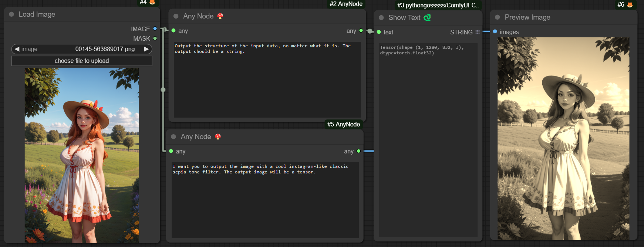
Task: Click the mushroom icon on #5 Any Node
Action: point(218,136)
